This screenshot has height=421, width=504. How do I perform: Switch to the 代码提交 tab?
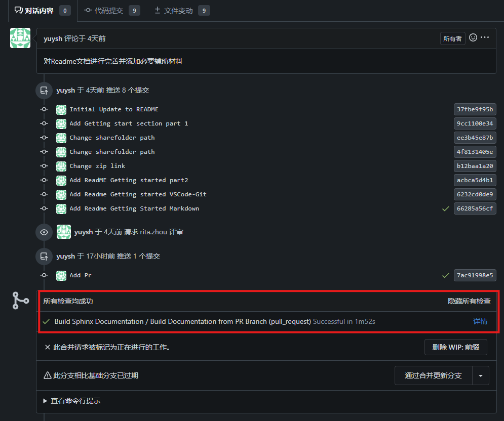click(x=111, y=11)
